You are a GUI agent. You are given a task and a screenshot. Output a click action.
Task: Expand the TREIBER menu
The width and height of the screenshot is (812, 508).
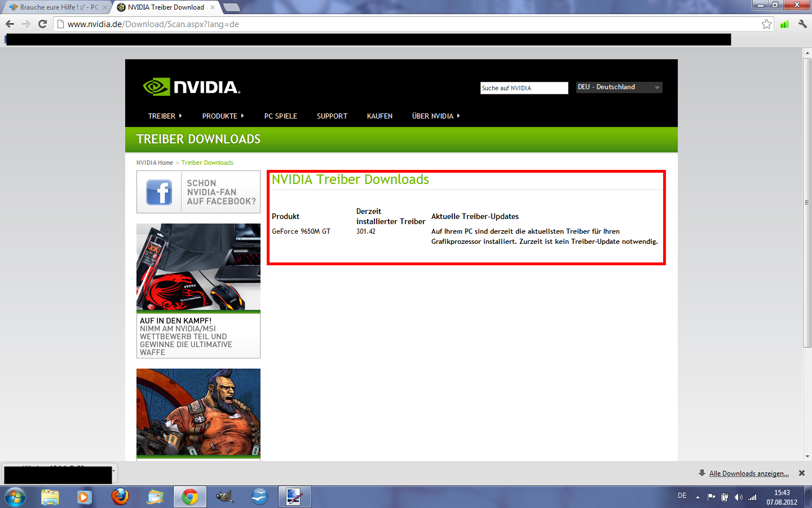pyautogui.click(x=165, y=116)
